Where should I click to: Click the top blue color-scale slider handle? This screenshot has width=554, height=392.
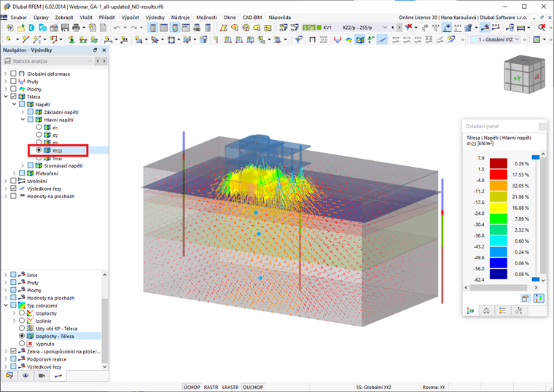click(x=536, y=157)
